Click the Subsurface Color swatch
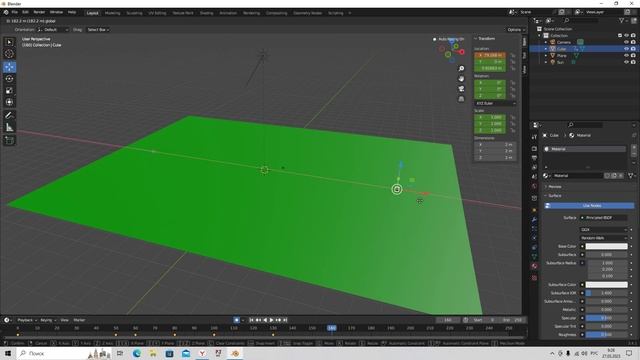 pyautogui.click(x=607, y=285)
